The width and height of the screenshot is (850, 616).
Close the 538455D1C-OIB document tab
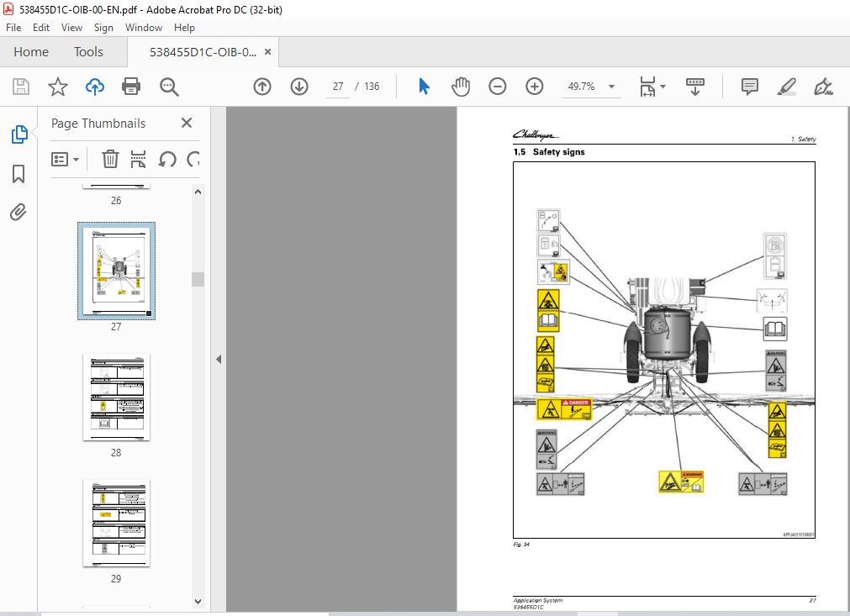pyautogui.click(x=267, y=52)
